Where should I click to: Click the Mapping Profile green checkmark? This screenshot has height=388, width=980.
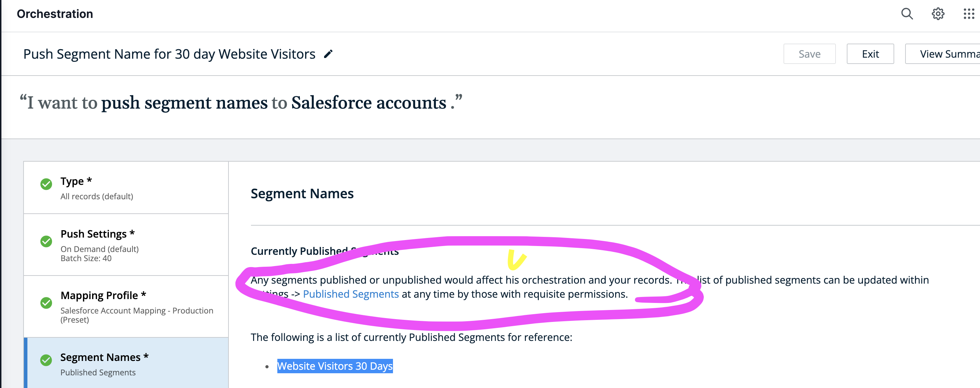pos(46,303)
